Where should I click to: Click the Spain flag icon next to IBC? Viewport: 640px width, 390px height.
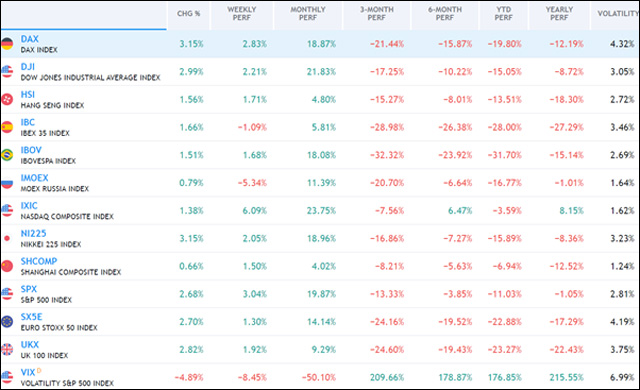[7, 127]
